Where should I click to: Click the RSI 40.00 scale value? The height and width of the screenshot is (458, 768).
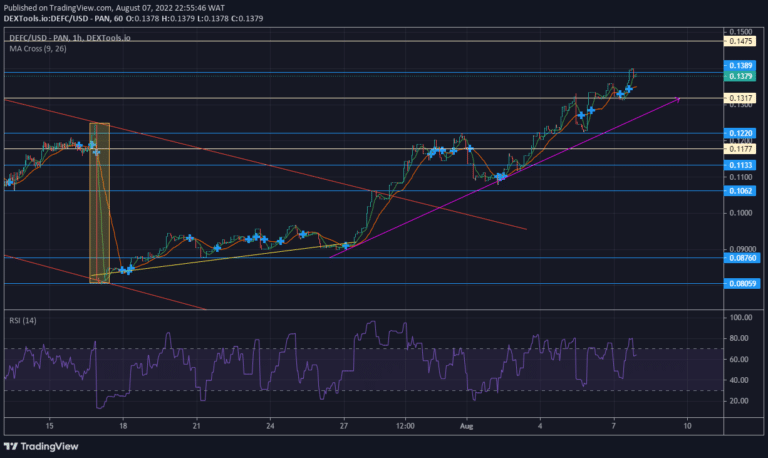click(741, 380)
